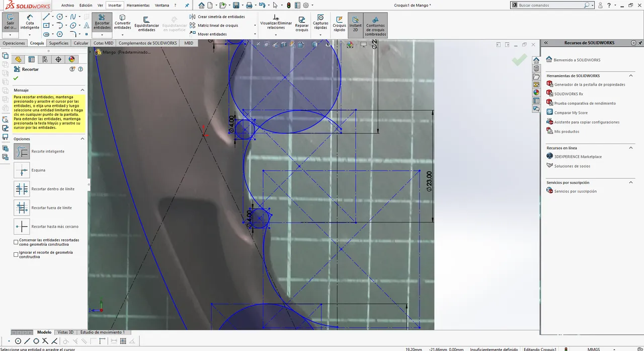
Task: Select the Text sketch tool
Action: click(87, 25)
